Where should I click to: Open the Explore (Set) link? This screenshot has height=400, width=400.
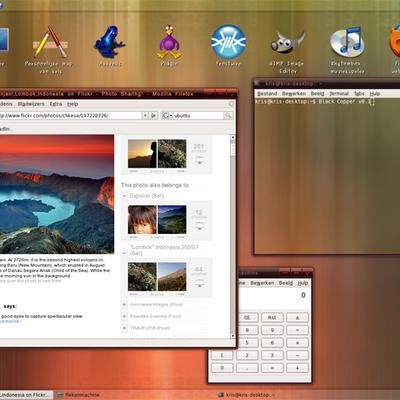[147, 196]
